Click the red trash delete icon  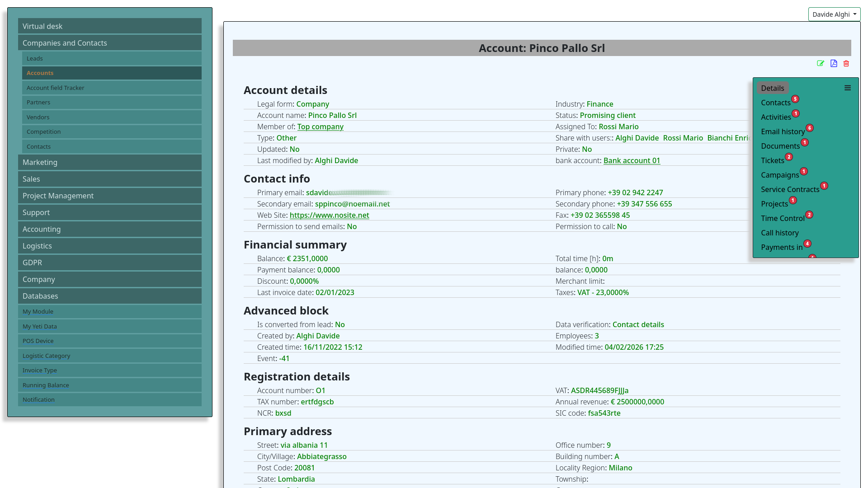(x=846, y=64)
